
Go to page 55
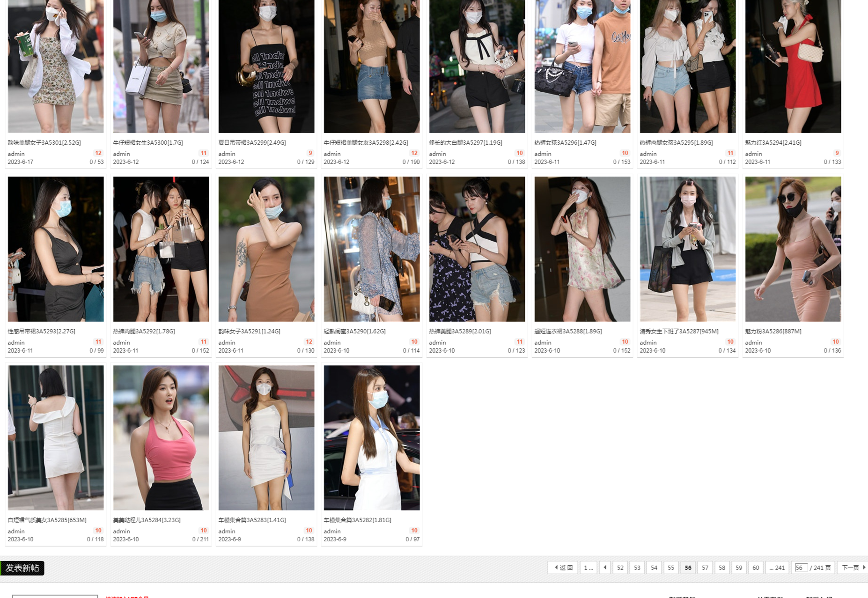pos(671,568)
